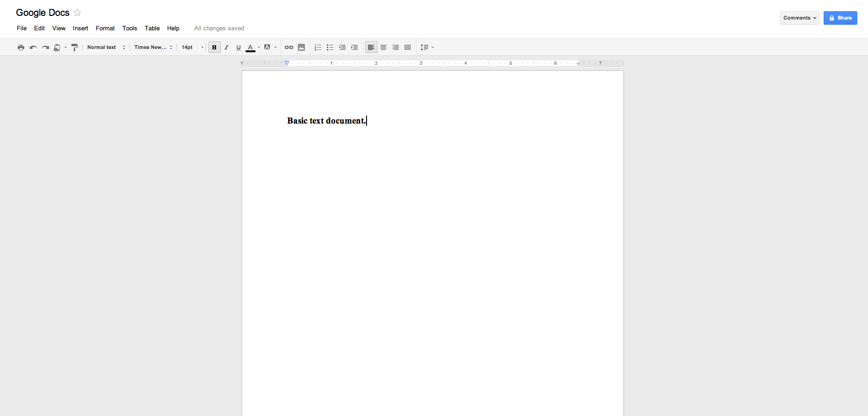Undo the last action
The height and width of the screenshot is (416, 868).
(x=33, y=48)
